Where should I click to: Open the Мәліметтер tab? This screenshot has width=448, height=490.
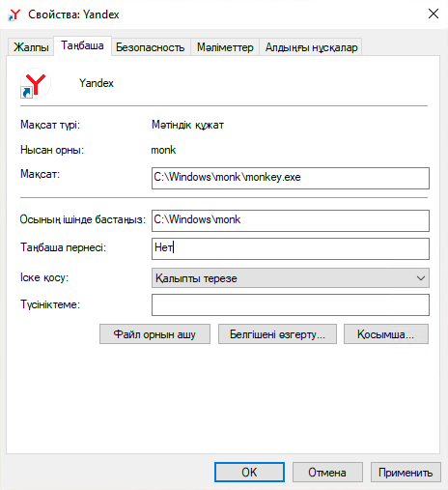225,47
